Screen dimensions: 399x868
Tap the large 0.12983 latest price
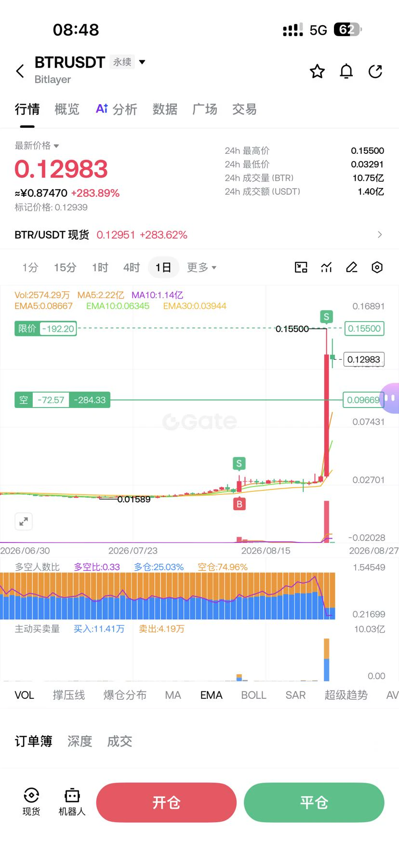(61, 169)
